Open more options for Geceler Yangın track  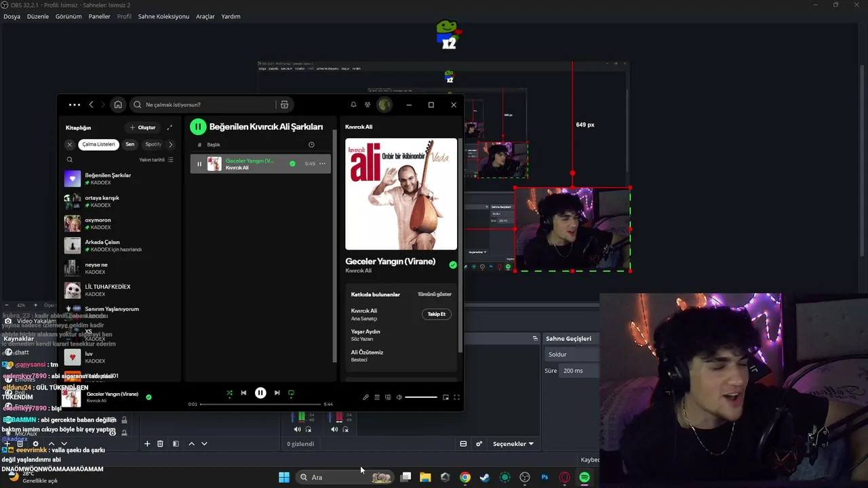[322, 163]
